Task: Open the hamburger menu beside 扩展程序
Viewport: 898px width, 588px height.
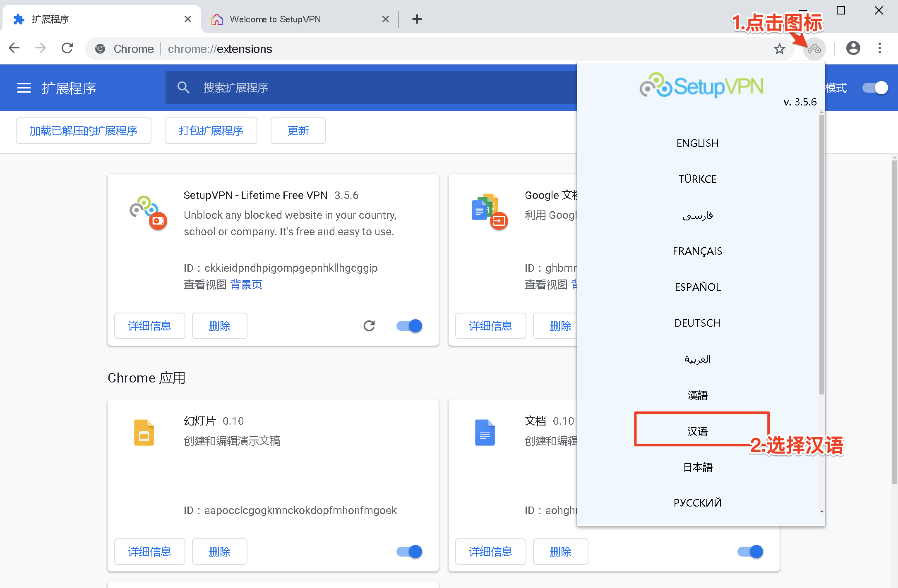Action: [x=24, y=88]
